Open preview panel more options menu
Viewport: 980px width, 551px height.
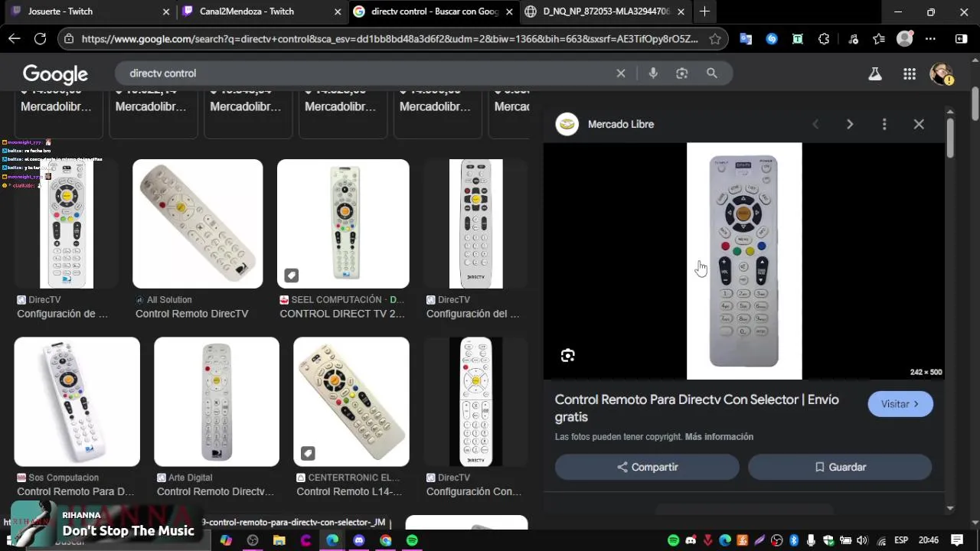884,124
